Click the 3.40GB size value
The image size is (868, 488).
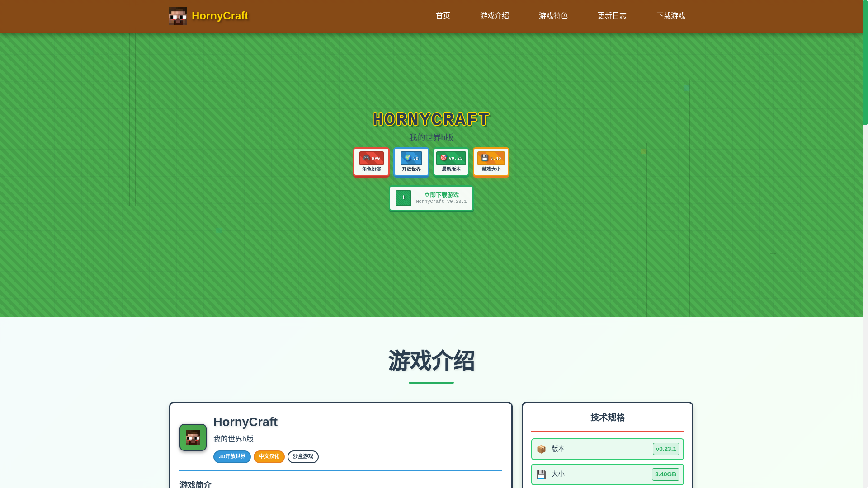(x=665, y=474)
